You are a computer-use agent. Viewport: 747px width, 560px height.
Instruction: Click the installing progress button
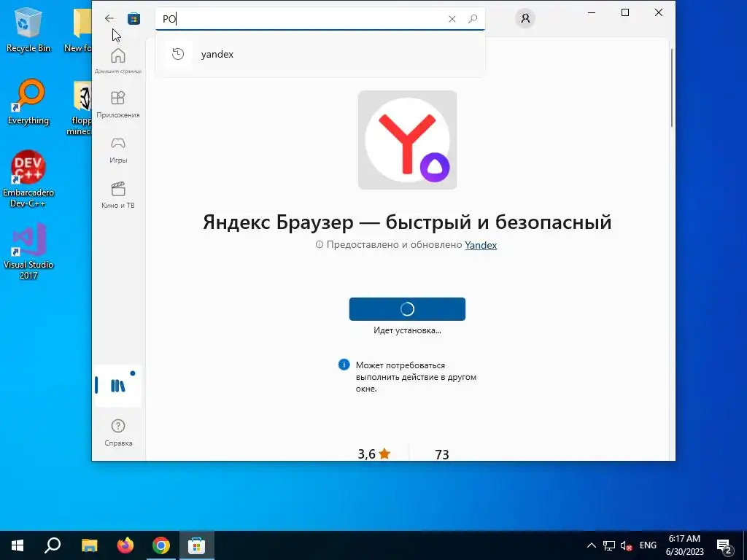407,309
